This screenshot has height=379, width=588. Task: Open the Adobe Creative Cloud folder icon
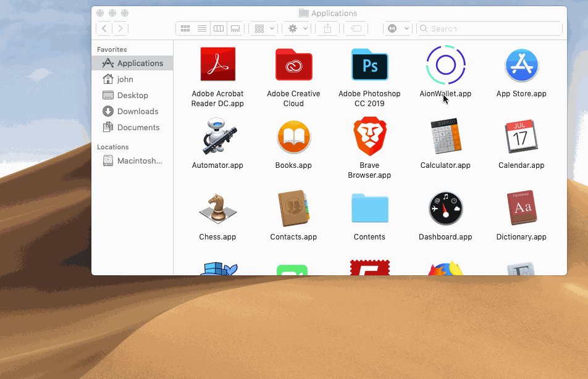point(293,64)
